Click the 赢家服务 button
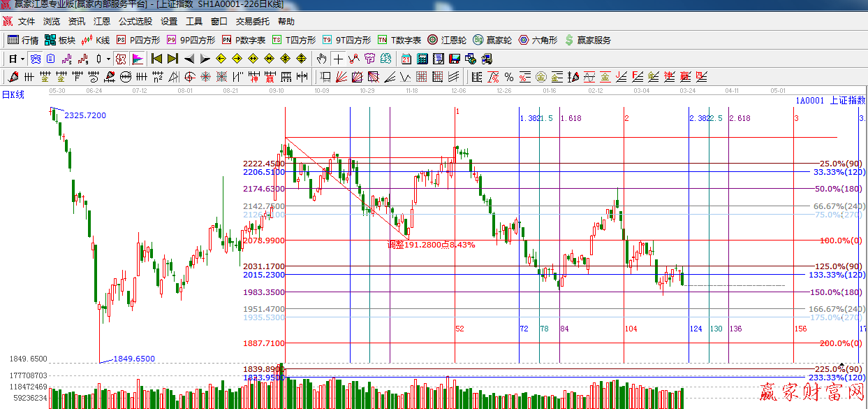This screenshot has height=409, width=868. 587,41
